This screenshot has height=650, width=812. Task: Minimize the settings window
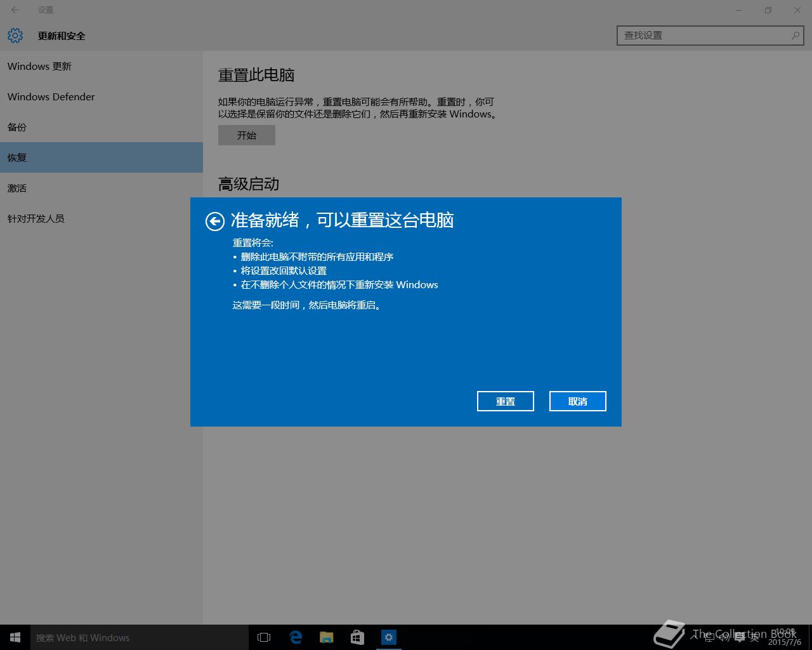739,10
